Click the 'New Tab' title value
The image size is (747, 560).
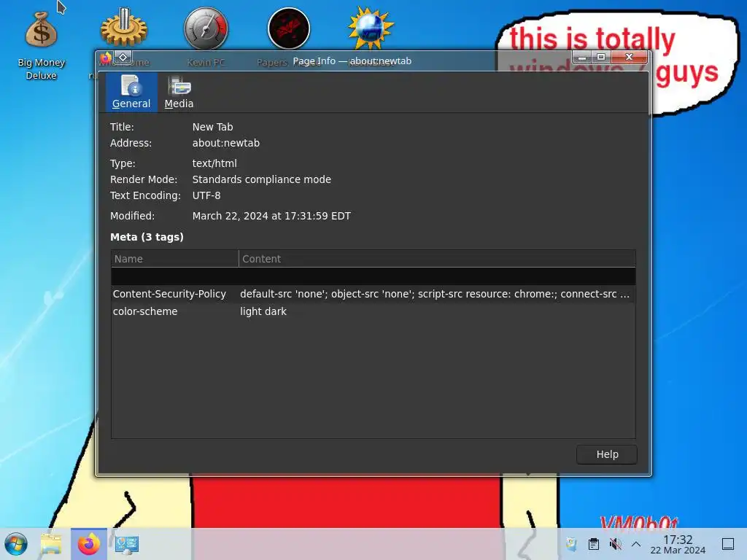point(212,127)
